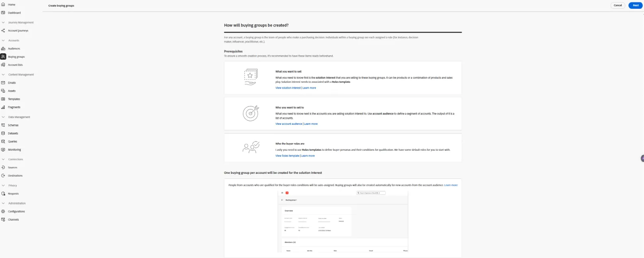Viewport: 644px width, 258px height.
Task: Select the Audiences icon
Action: 3,48
